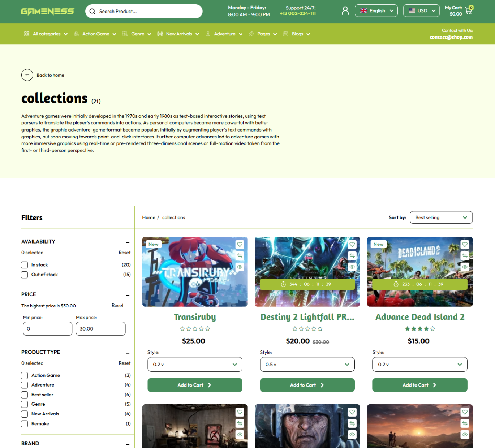
Task: Click the search magnifier icon
Action: coord(92,11)
